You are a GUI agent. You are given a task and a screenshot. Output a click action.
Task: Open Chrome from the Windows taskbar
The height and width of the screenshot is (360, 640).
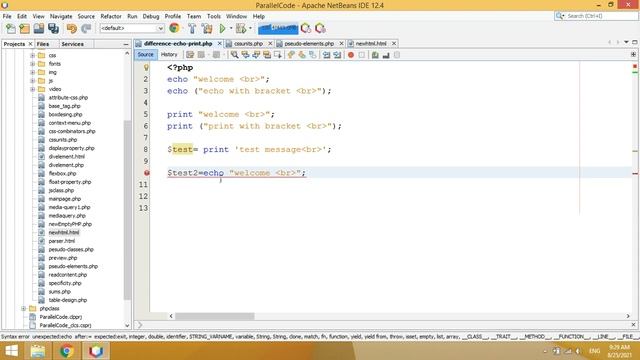67,351
